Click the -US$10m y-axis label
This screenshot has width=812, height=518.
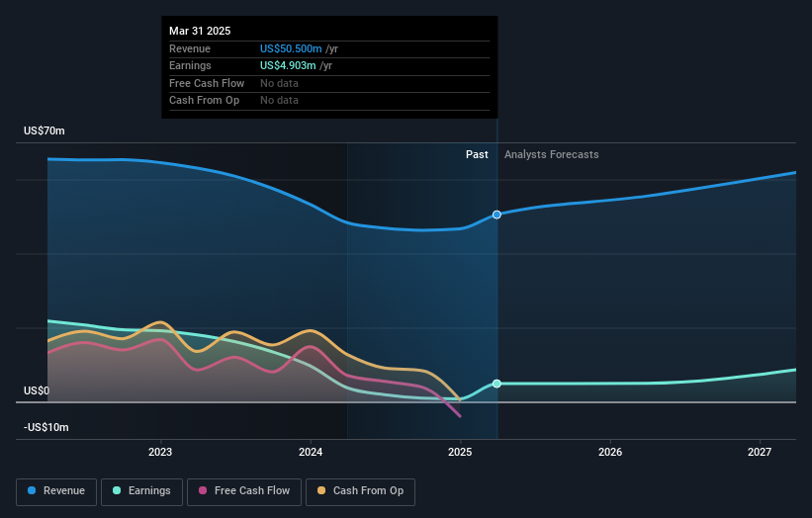46,427
